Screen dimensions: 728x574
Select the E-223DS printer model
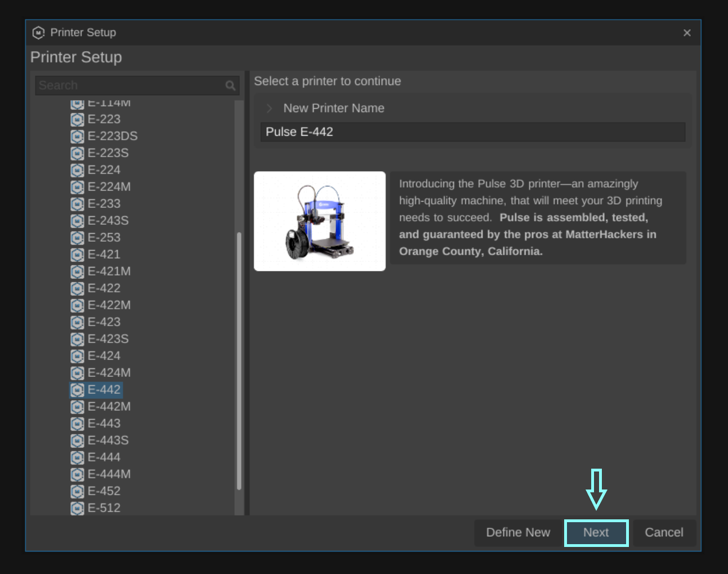(x=113, y=136)
